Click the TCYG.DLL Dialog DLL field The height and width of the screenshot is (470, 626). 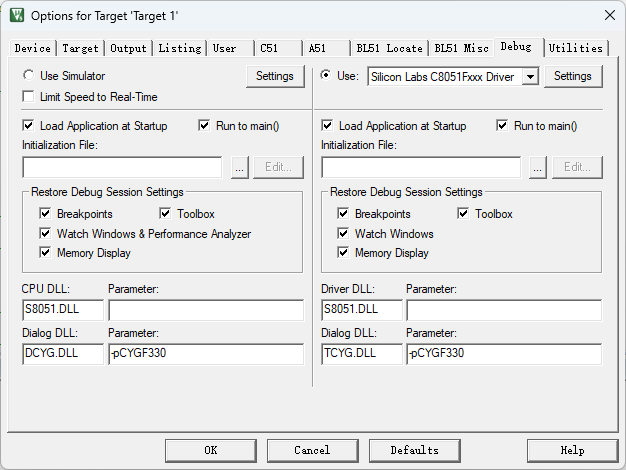[x=362, y=354]
